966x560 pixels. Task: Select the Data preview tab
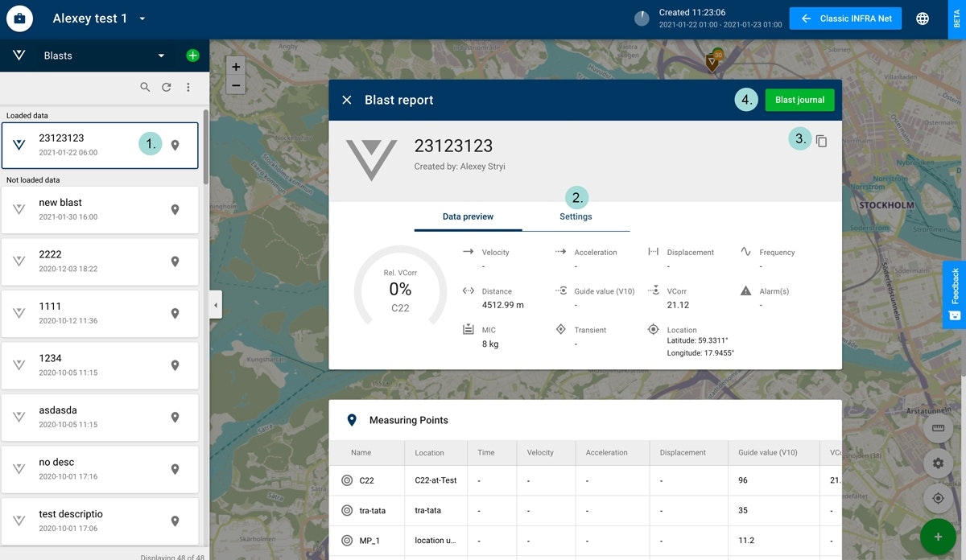click(468, 216)
